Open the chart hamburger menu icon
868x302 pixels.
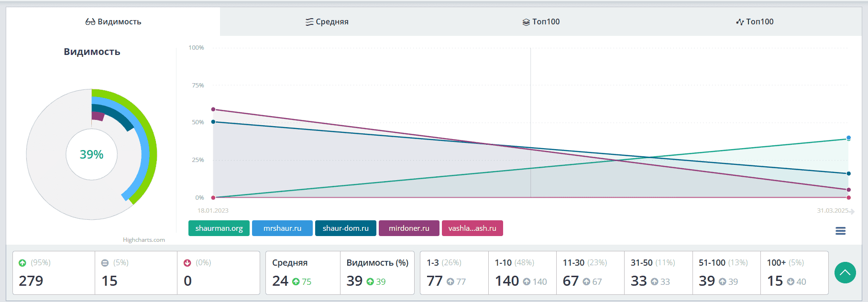click(x=840, y=231)
